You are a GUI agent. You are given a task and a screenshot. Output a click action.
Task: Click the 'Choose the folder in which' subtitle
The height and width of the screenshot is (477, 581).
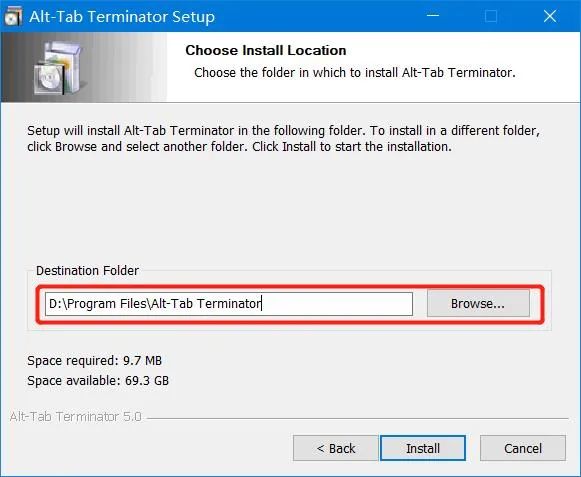point(355,72)
